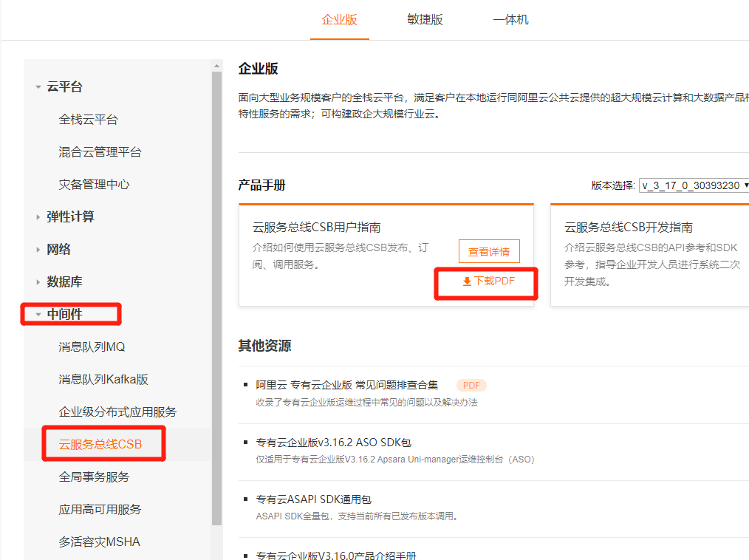Open 阿里云 专有云企业版 常见问题排查合集 link

[x=346, y=385]
